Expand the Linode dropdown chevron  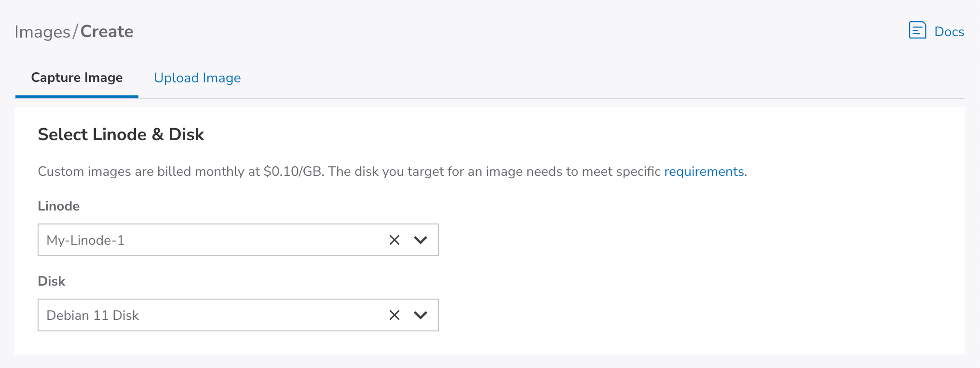point(421,240)
